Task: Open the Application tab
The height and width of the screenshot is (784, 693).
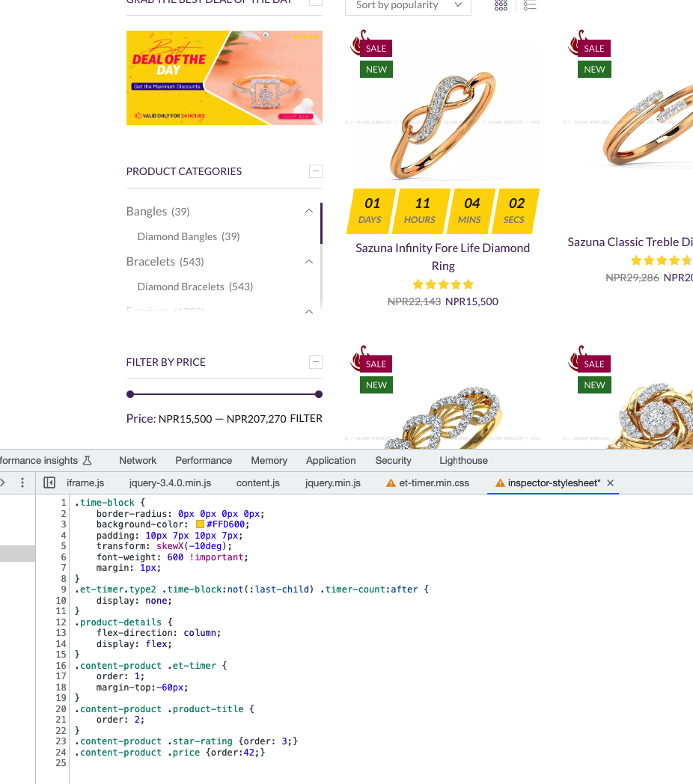Action: point(331,461)
